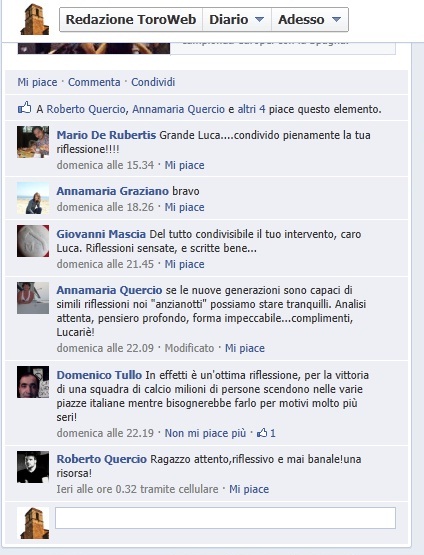Unlike Domenico Tullo's comment via Non mi piace più
Screen dimensions: 424x555
pyautogui.click(x=205, y=433)
